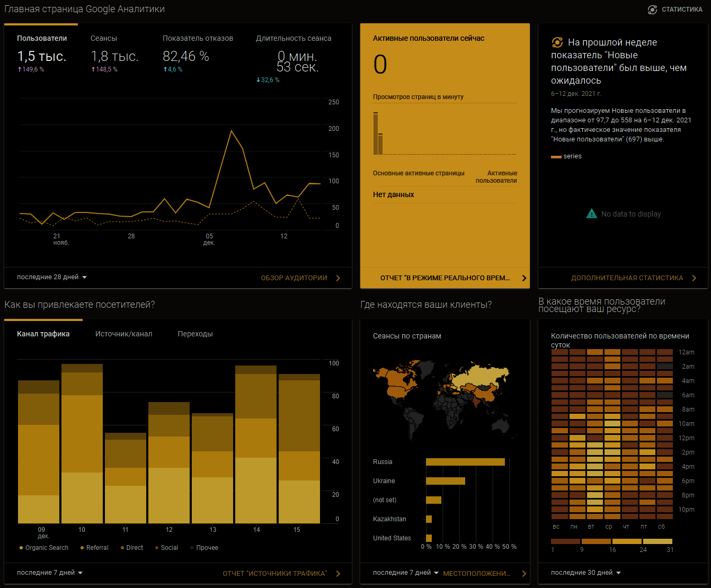Screen dimensions: 711x588
Task: Click the 'Главная страница Google Аналитики' title
Action: coord(85,9)
